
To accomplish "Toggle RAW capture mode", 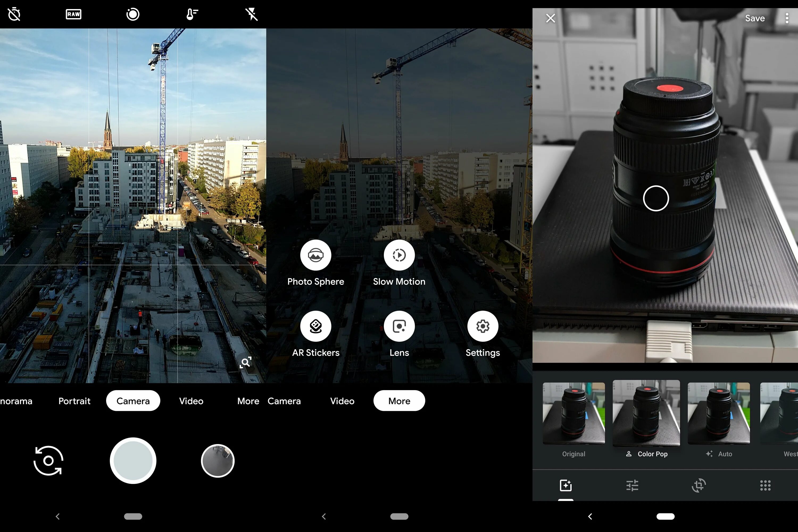I will 73,15.
